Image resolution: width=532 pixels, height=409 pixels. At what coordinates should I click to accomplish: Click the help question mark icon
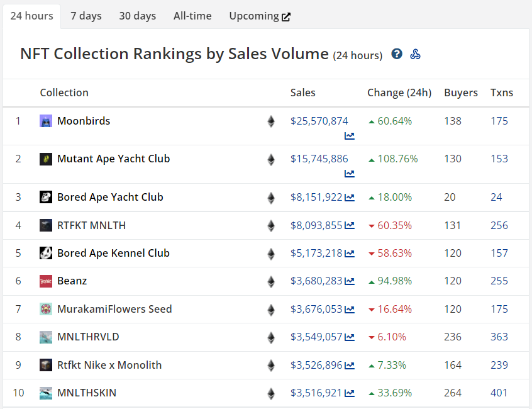click(397, 54)
